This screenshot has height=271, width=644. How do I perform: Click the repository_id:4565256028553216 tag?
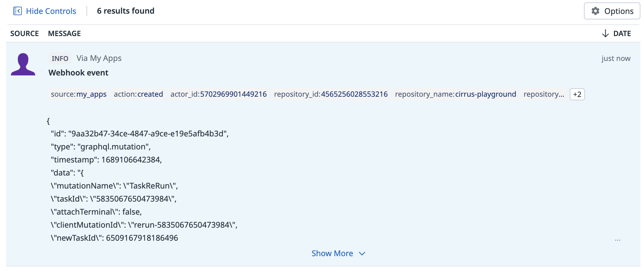click(x=331, y=94)
